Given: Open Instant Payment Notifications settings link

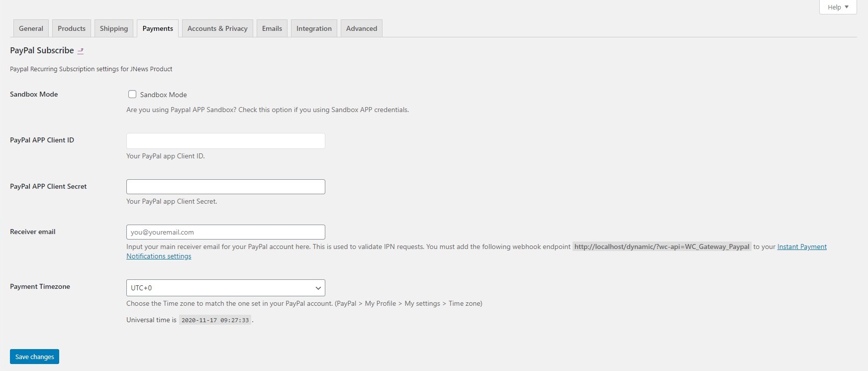Looking at the screenshot, I should click(802, 247).
